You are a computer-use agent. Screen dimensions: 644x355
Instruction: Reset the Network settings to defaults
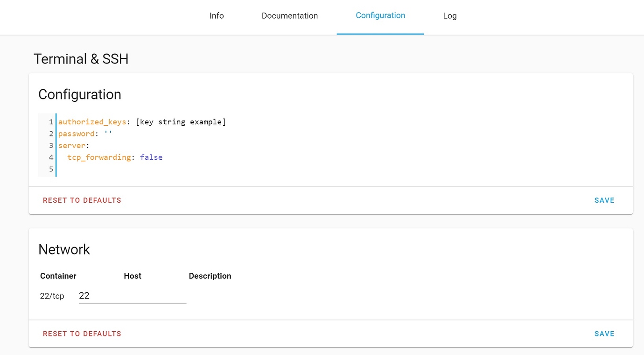(x=82, y=334)
